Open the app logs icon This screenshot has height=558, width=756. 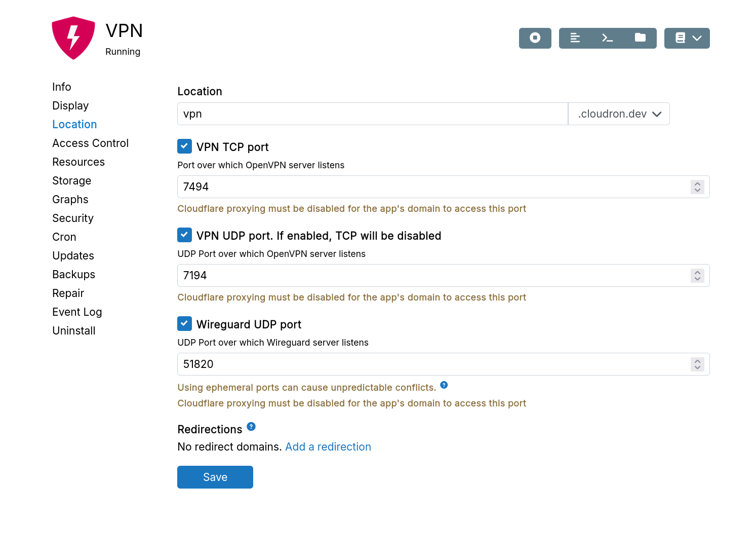pos(575,38)
